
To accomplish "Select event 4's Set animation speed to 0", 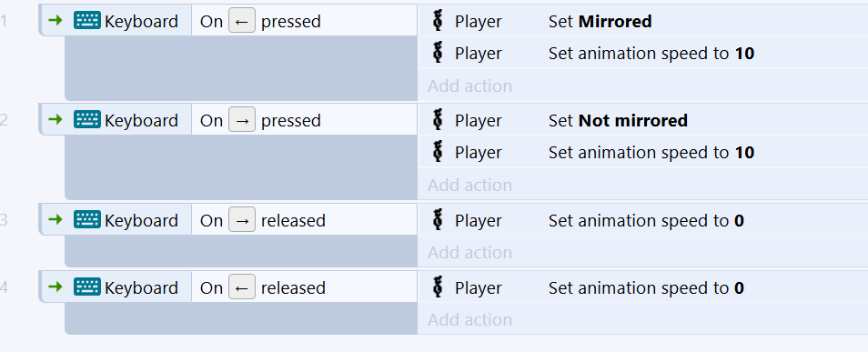I will [x=642, y=287].
